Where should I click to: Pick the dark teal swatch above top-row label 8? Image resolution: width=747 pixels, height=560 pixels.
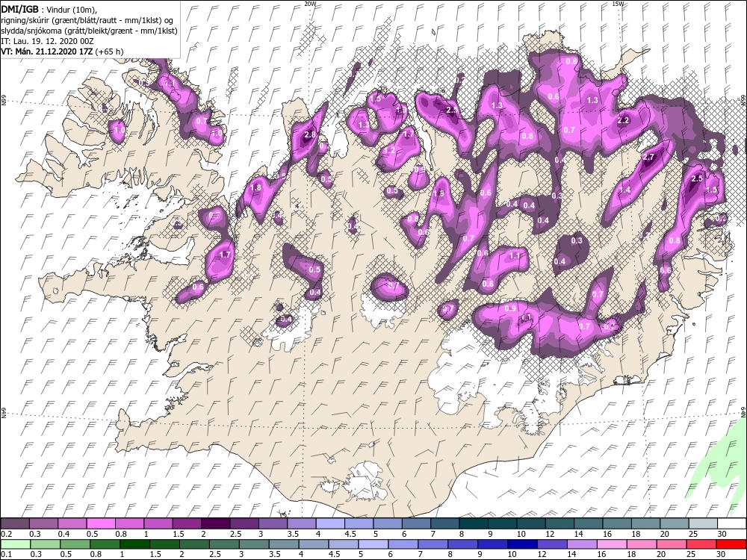pos(473,524)
